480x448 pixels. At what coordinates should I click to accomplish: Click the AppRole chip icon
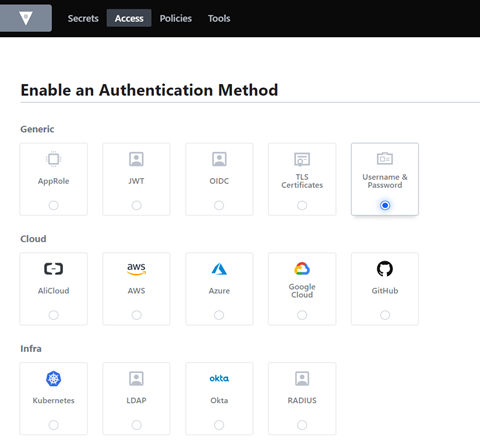click(53, 159)
